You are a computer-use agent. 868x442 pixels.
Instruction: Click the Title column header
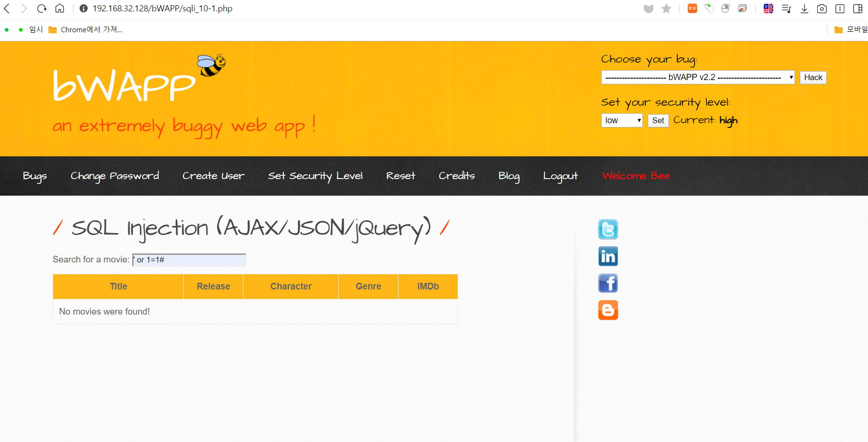118,286
